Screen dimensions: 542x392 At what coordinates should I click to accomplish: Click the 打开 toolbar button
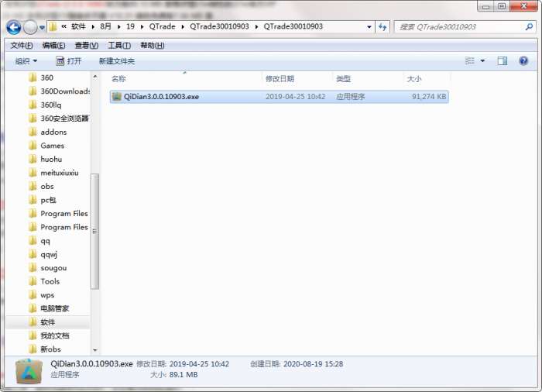68,61
